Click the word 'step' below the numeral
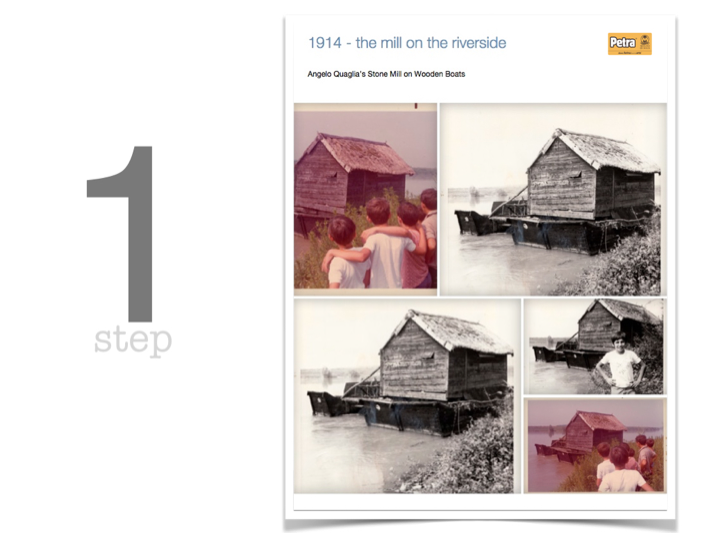The width and height of the screenshot is (710, 533). coord(133,341)
